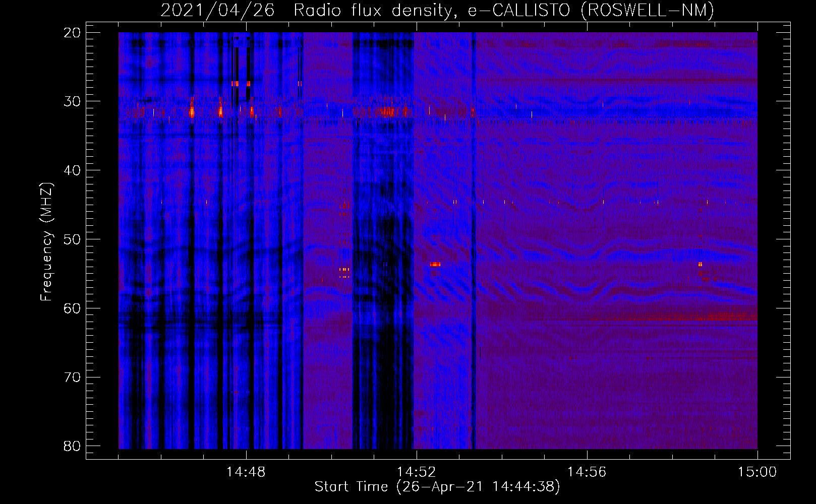This screenshot has width=816, height=504.
Task: Click the 40 MHz frequency tick label
Action: point(72,170)
